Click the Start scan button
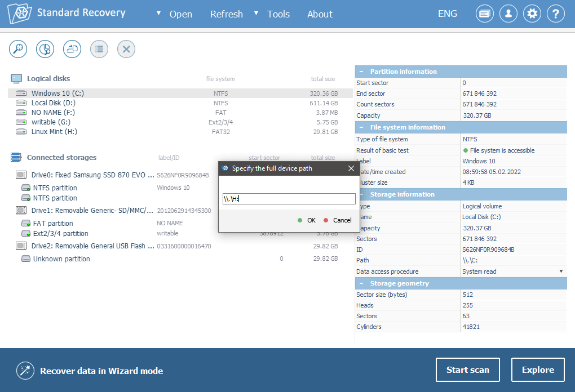 (x=467, y=370)
